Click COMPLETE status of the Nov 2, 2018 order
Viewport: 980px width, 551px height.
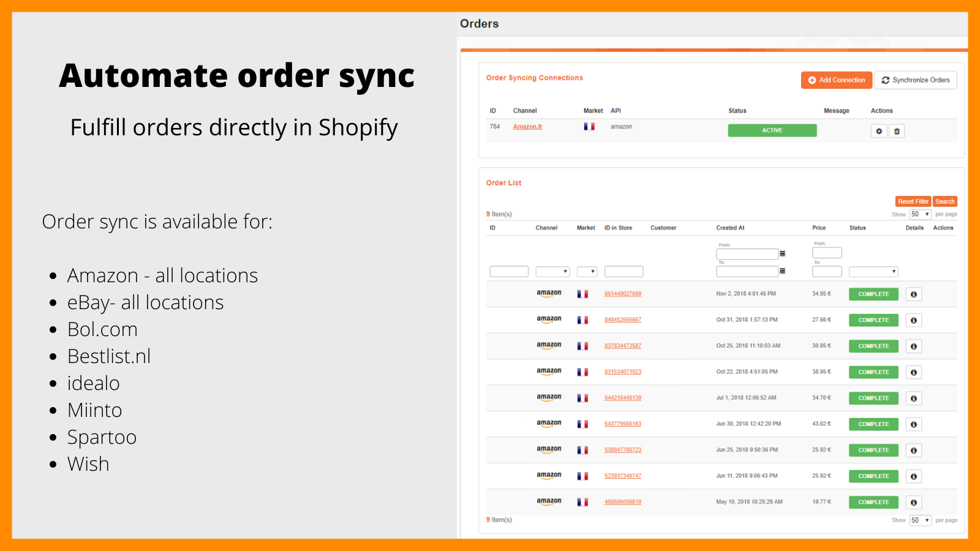873,294
